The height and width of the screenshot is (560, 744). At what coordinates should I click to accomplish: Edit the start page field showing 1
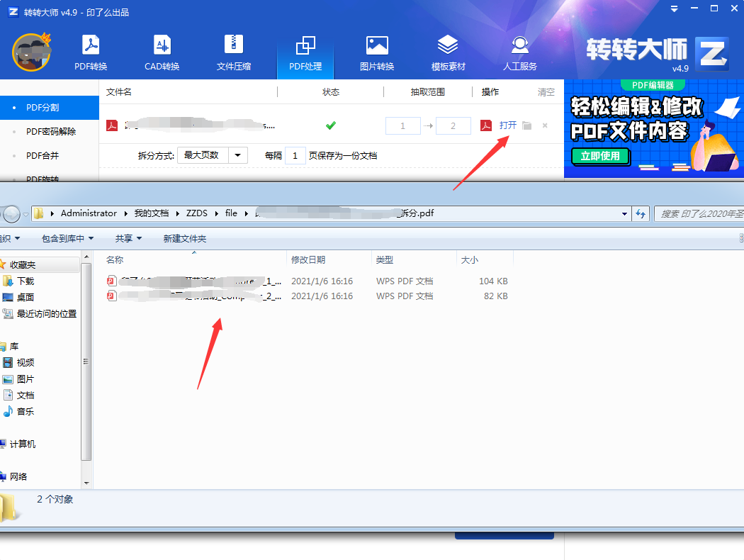tap(403, 125)
